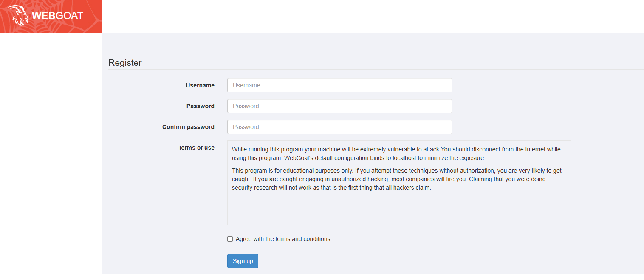Click the empty space inside the terms box
The height and width of the screenshot is (280, 644).
pyautogui.click(x=398, y=210)
